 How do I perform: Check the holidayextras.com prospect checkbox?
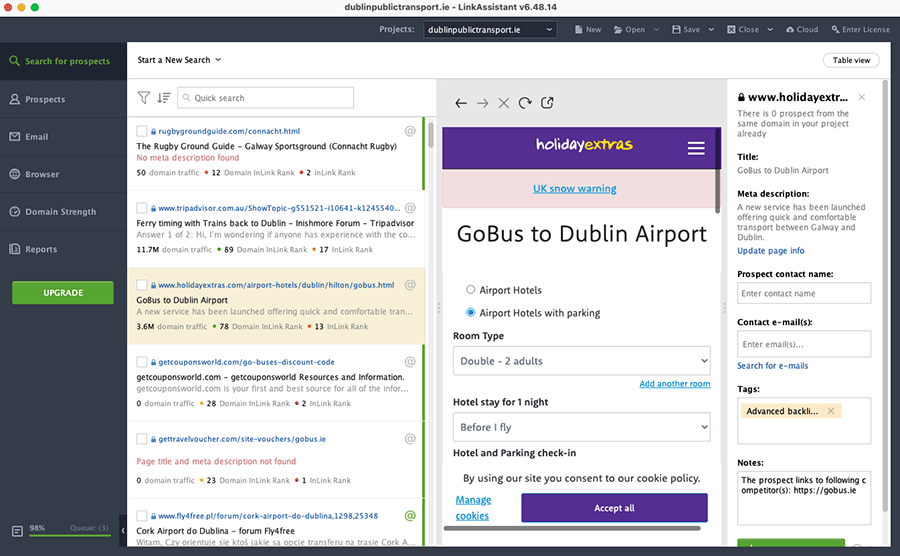[141, 285]
